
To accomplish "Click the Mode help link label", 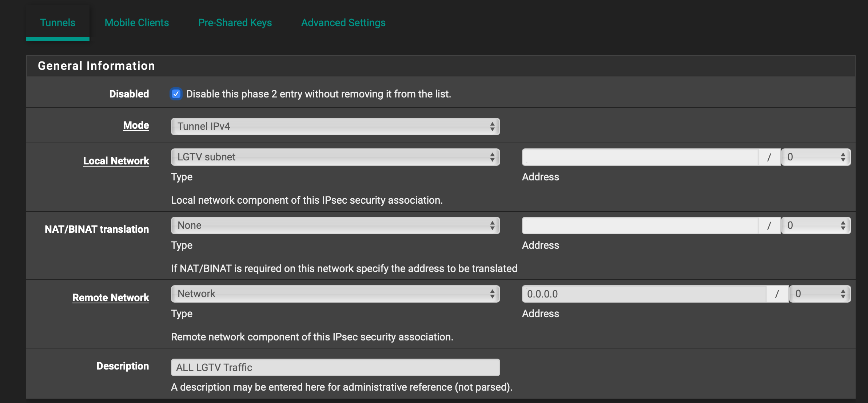I will coord(136,125).
